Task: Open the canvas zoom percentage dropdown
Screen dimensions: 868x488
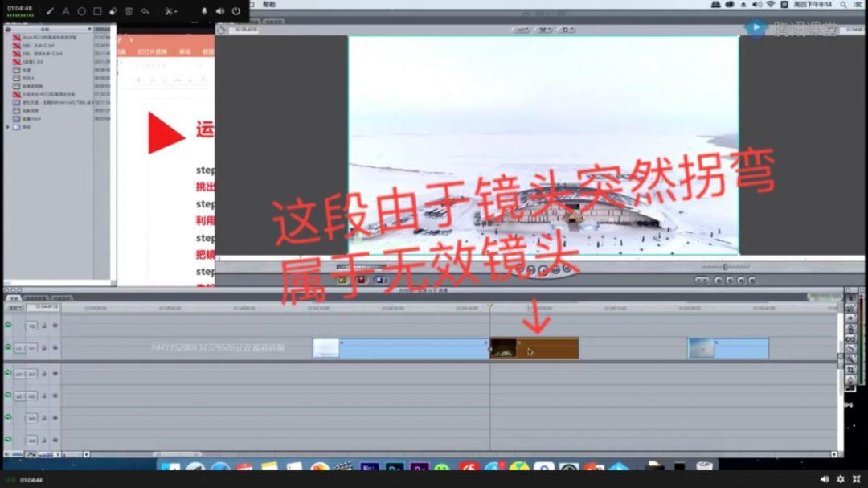Action: [522, 30]
